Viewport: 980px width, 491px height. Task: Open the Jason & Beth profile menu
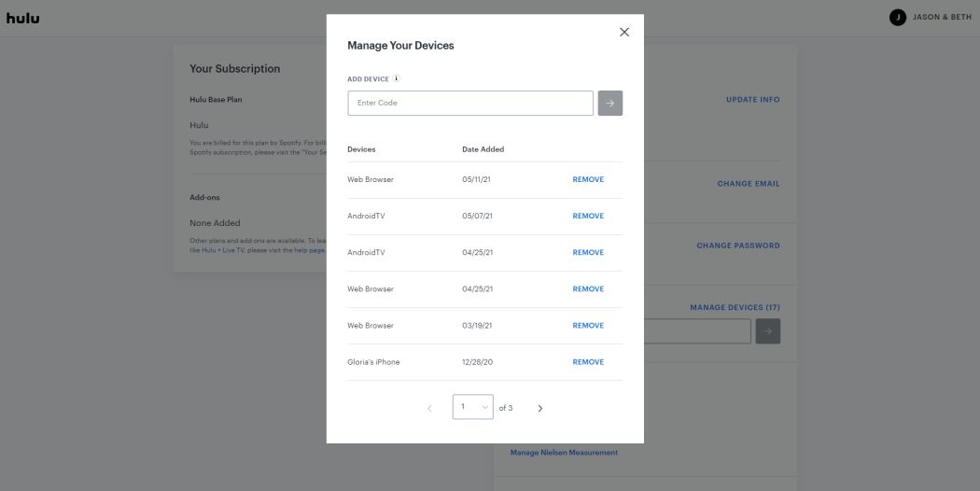point(941,18)
